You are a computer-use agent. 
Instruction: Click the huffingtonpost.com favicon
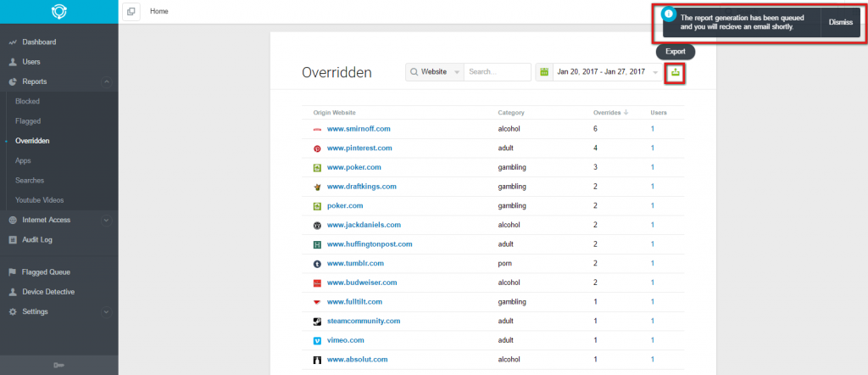pos(317,244)
